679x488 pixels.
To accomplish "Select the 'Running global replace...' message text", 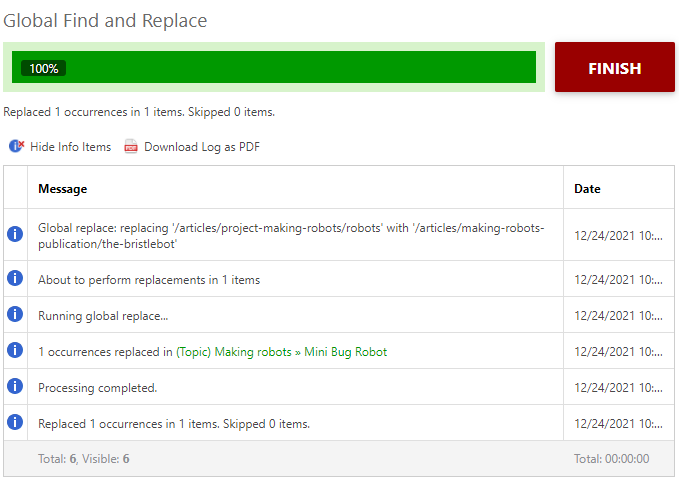I will 103,316.
